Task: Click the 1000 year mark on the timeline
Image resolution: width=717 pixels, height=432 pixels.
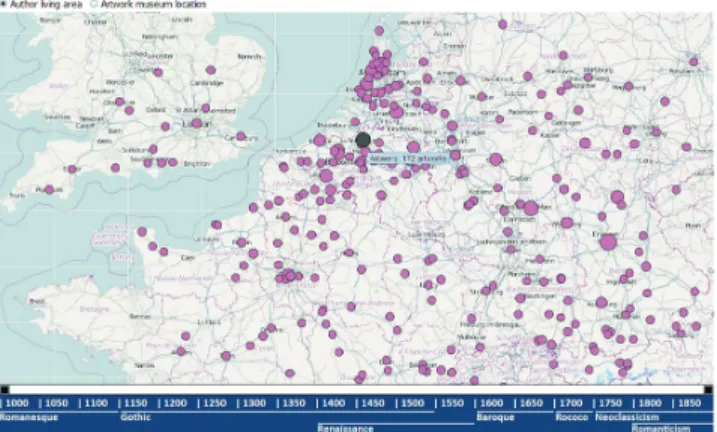Action: 15,403
